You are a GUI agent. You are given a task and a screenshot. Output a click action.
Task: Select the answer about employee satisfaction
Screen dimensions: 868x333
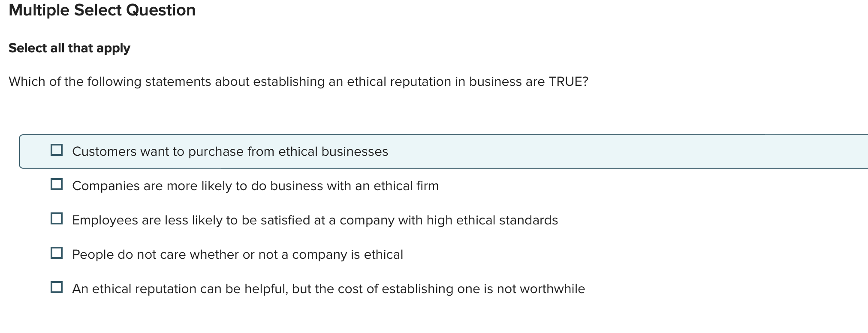coord(314,220)
